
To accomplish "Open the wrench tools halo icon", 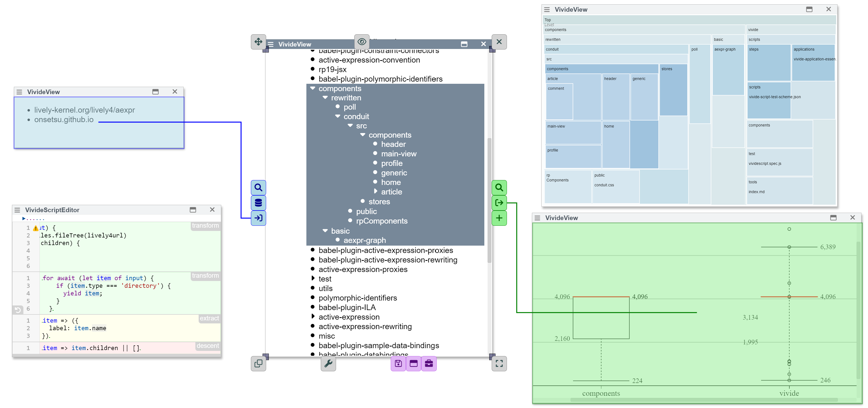I will (x=328, y=363).
